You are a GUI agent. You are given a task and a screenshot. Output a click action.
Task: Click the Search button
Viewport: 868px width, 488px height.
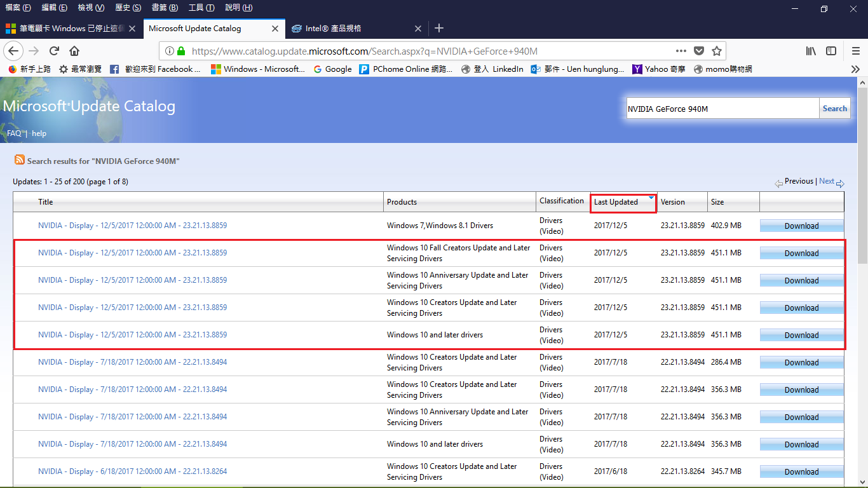[834, 109]
